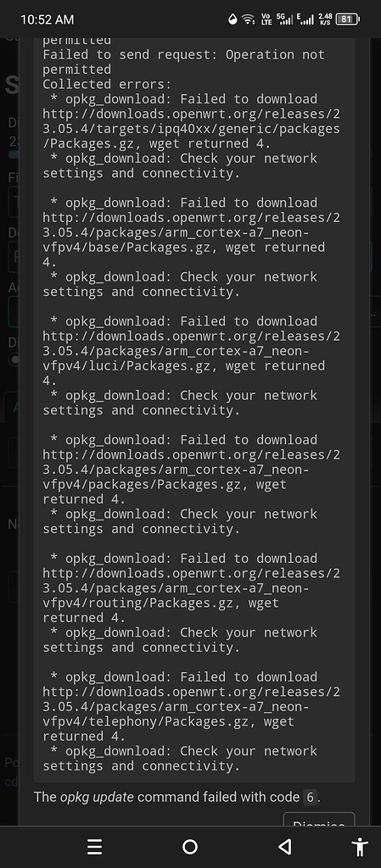Click the green-bordered input field behind dialog
381x868 pixels.
(x=14, y=312)
